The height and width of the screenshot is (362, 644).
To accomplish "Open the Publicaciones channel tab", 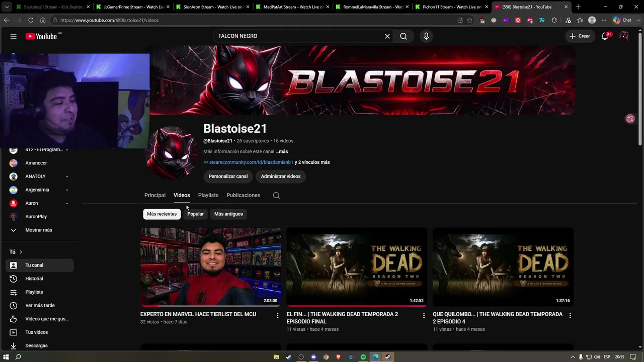I will coord(243,195).
